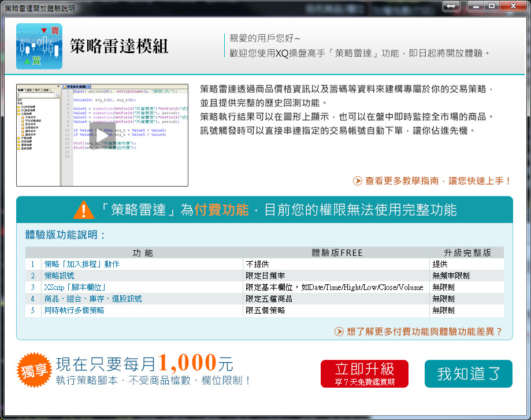
Task: Click the 1,000 price promotion text
Action: (187, 363)
